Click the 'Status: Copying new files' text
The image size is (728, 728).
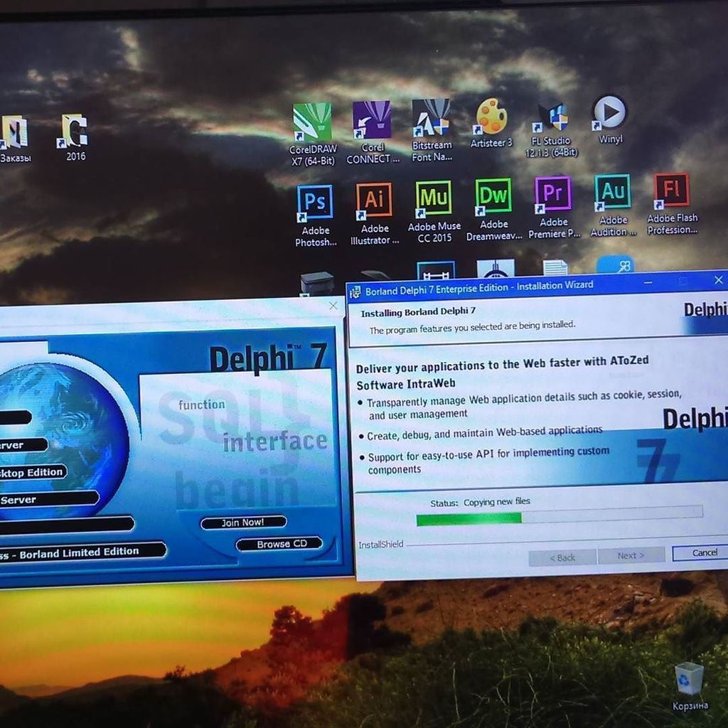[x=480, y=502]
